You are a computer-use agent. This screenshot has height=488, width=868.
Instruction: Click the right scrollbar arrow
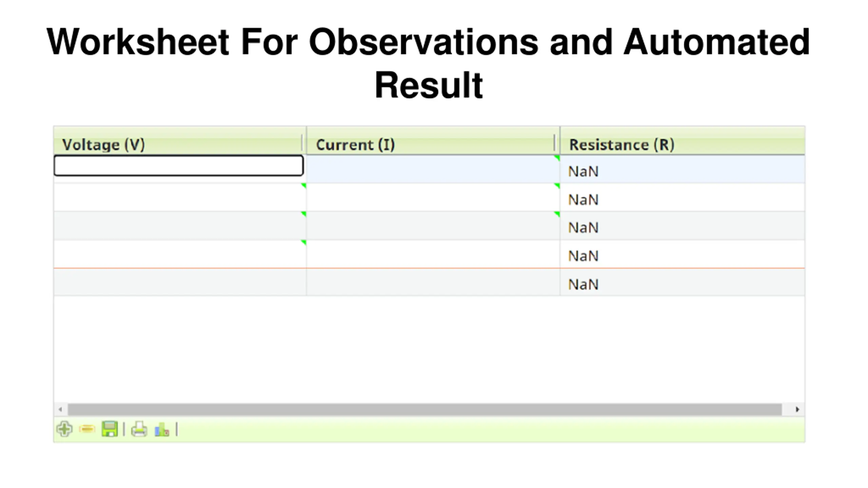click(797, 409)
